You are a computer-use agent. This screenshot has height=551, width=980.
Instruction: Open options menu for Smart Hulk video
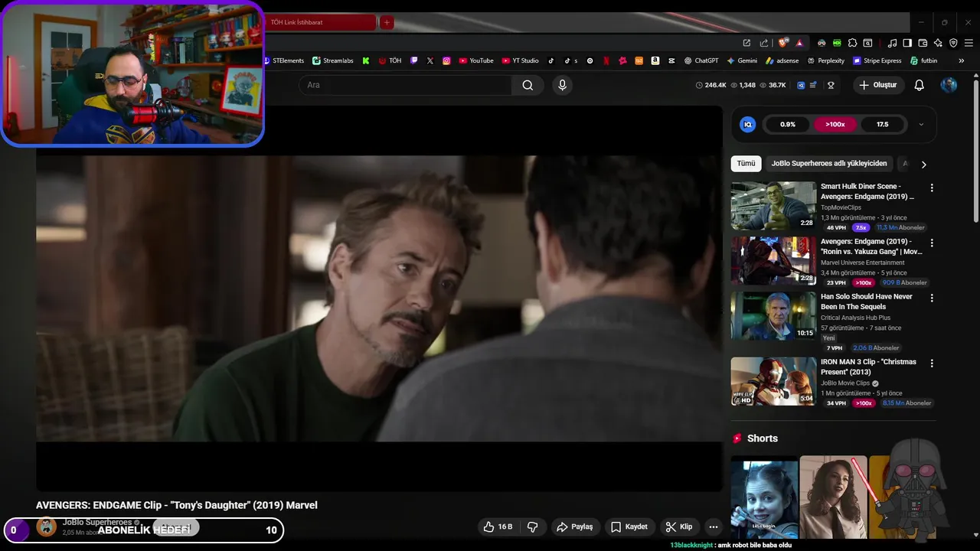coord(932,187)
